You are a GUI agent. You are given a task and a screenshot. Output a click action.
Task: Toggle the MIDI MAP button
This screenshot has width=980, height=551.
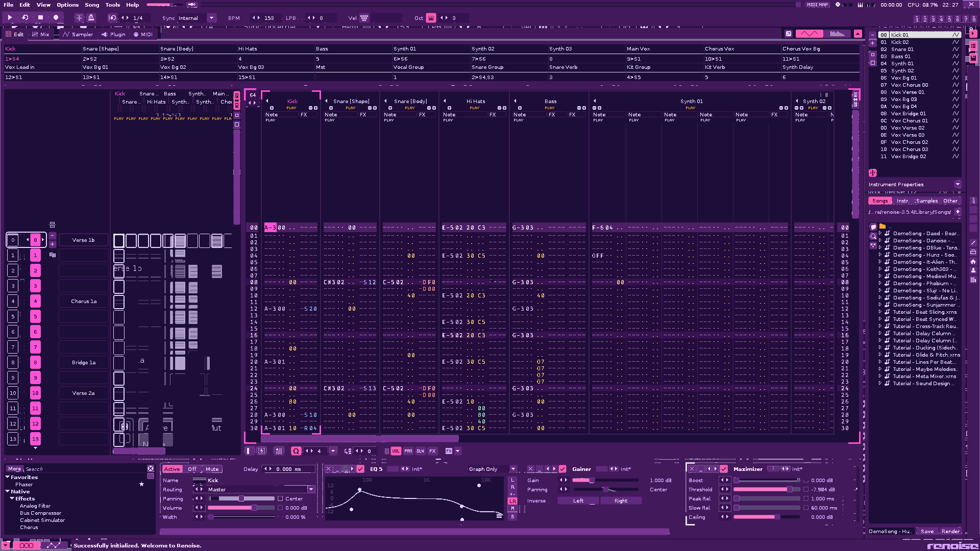coord(818,5)
